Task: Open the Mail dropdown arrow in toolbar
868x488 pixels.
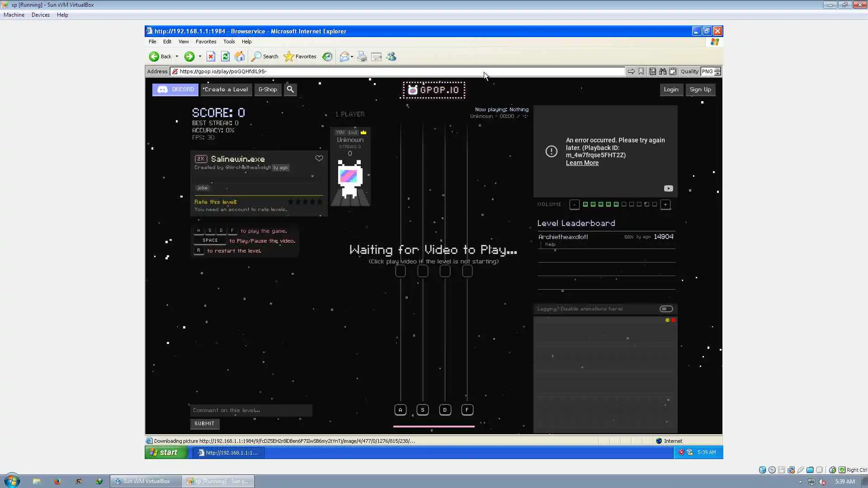Action: tap(352, 56)
